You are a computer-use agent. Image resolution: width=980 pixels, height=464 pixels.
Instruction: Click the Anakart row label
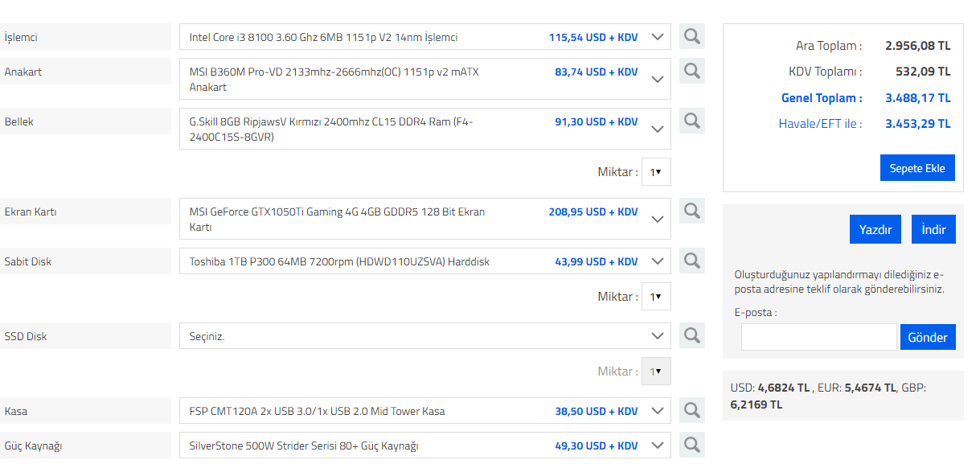coord(23,72)
